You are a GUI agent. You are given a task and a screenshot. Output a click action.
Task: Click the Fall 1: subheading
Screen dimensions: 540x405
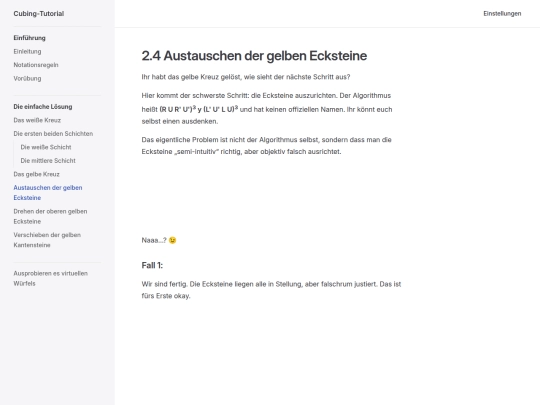point(152,266)
